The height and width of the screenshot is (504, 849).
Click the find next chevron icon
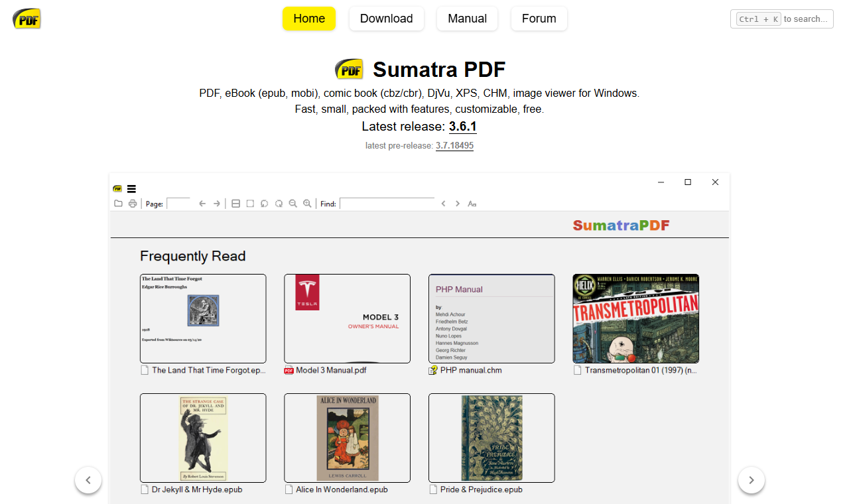click(458, 204)
